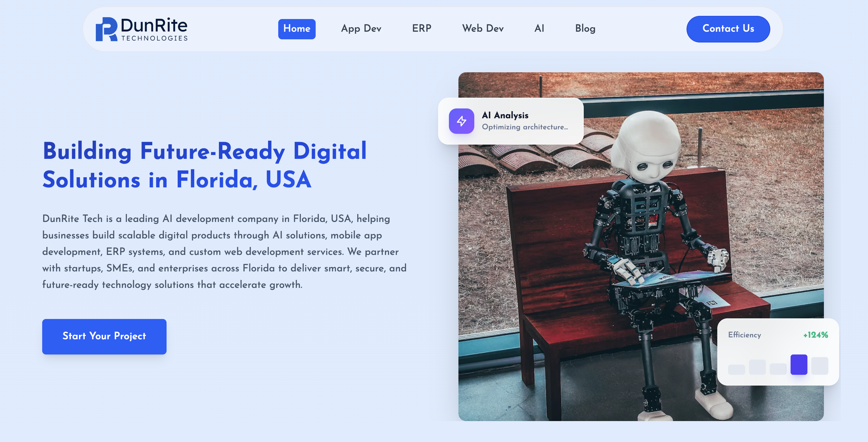The height and width of the screenshot is (442, 868).
Task: Click the Contact Us button
Action: [x=728, y=29]
